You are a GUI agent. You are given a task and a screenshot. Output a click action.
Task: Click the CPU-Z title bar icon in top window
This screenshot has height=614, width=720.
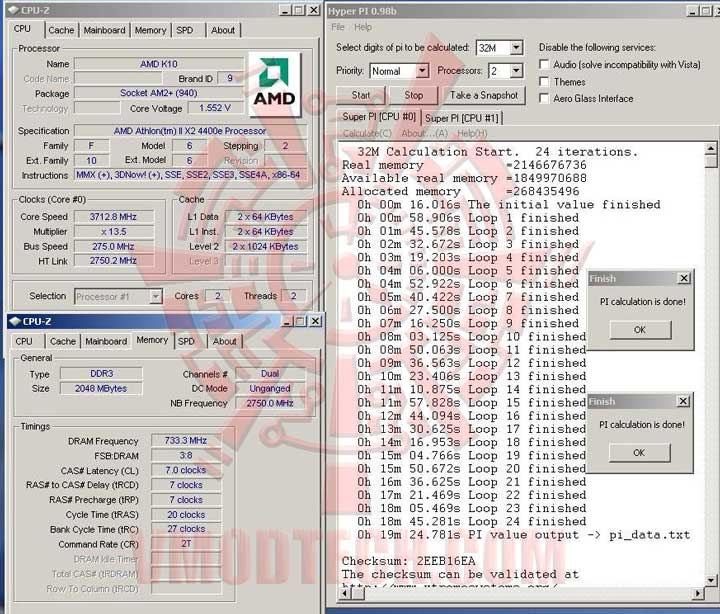(x=13, y=10)
